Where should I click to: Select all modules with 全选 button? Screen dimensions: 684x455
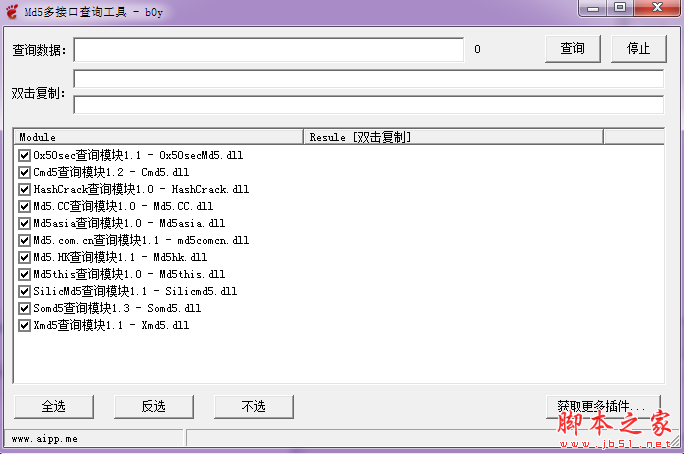point(54,407)
